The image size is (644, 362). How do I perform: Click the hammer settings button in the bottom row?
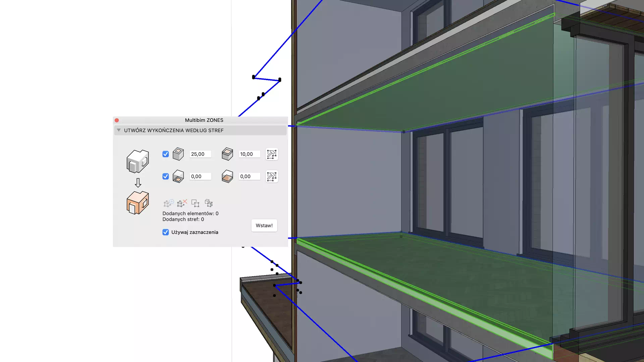click(x=272, y=176)
